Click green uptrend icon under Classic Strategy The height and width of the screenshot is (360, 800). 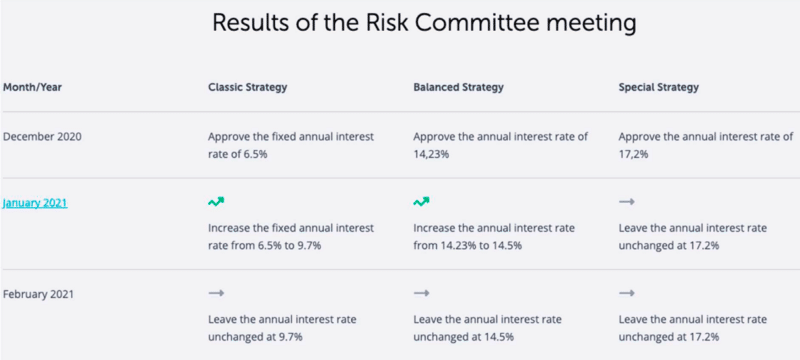coord(216,202)
